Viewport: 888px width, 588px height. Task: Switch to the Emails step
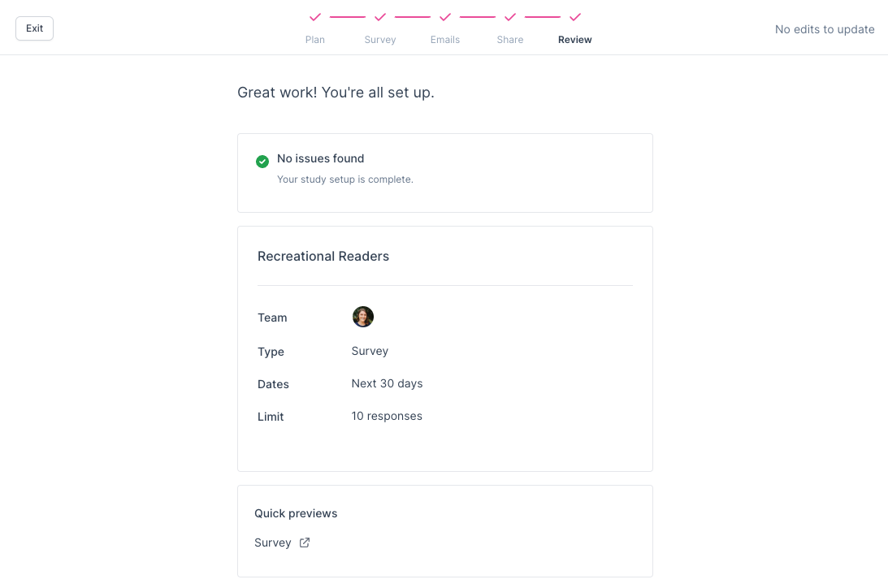tap(445, 40)
